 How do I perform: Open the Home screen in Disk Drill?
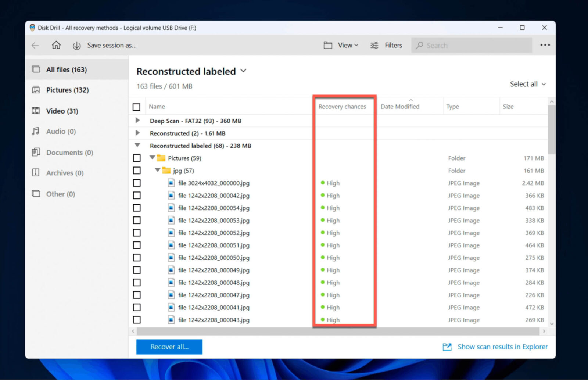56,45
